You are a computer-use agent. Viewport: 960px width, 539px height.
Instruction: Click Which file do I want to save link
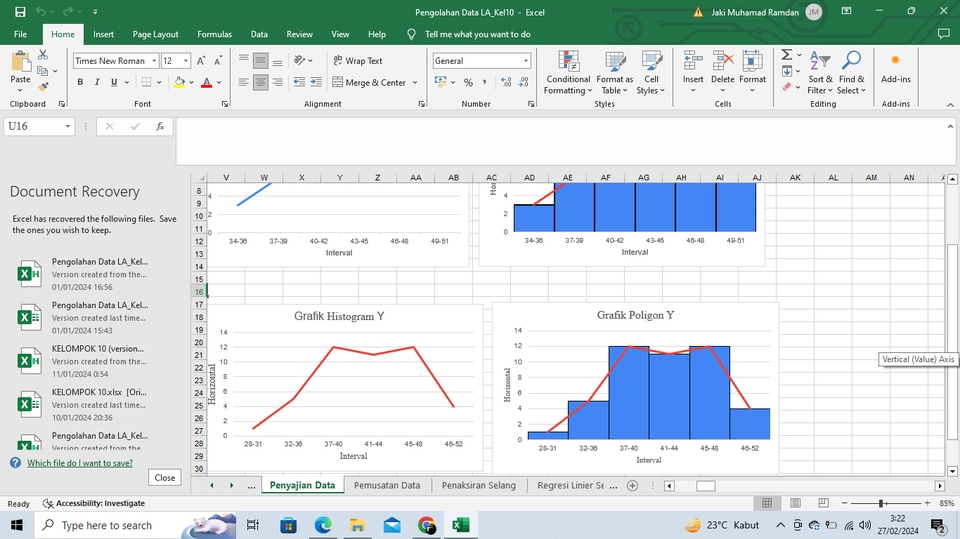point(80,463)
